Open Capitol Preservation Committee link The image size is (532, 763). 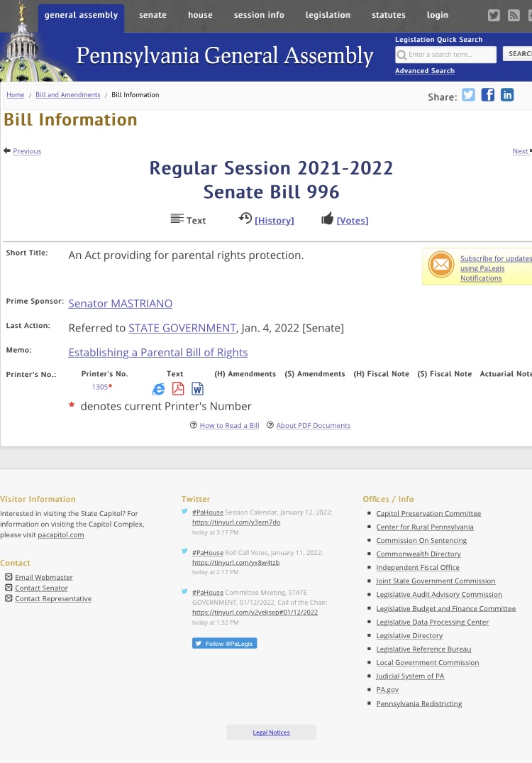click(x=428, y=513)
